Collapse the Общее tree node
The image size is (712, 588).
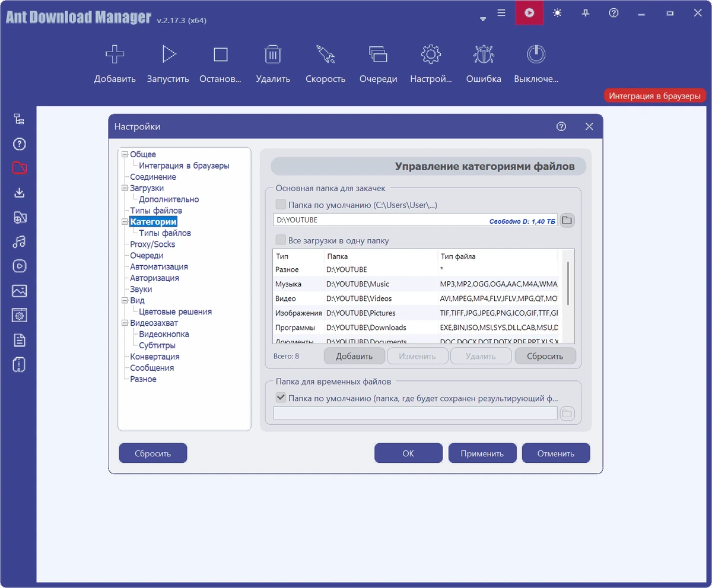tap(125, 155)
